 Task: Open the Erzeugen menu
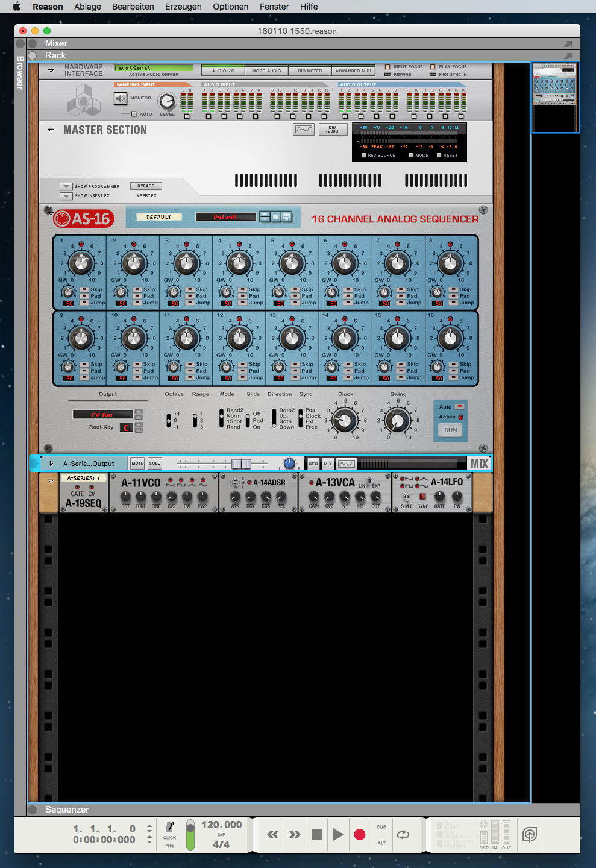coord(183,7)
